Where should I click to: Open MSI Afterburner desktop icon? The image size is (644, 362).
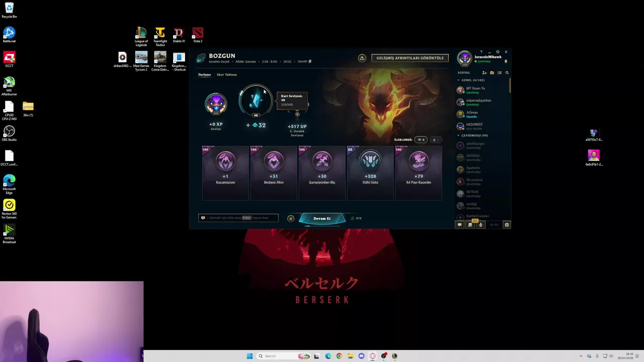click(9, 86)
